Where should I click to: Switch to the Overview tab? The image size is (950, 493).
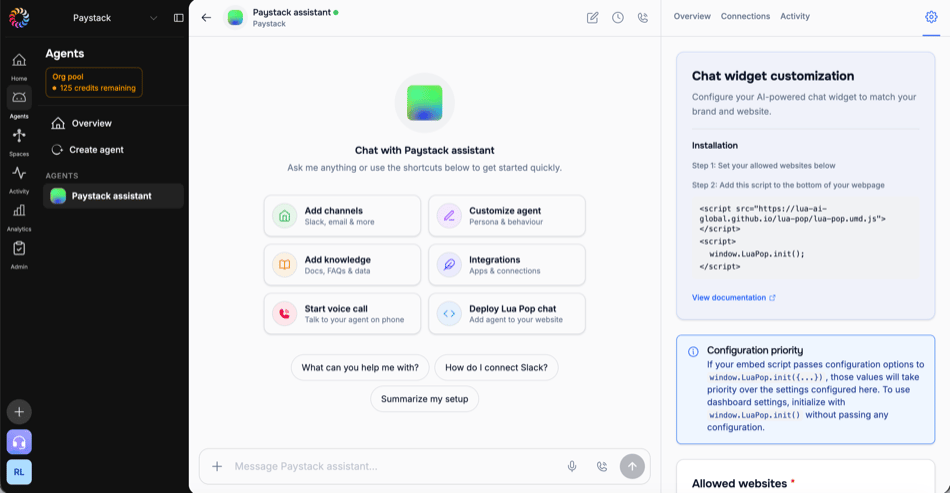pyautogui.click(x=692, y=16)
